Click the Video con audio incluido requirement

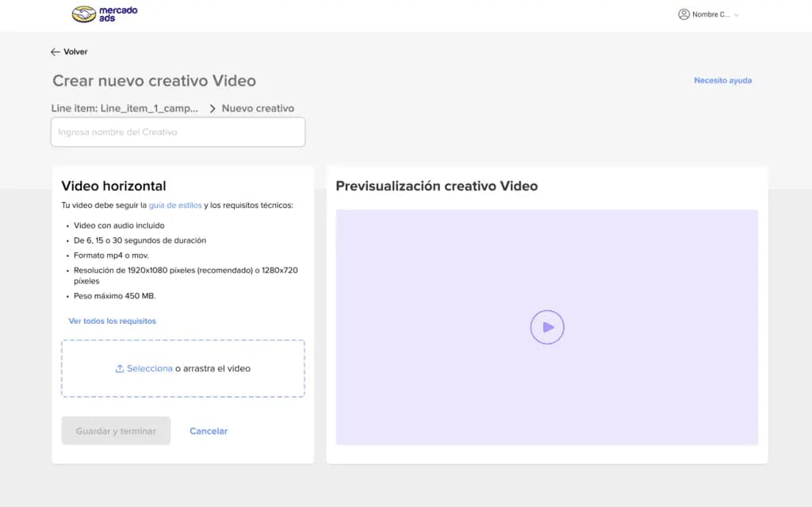point(119,225)
